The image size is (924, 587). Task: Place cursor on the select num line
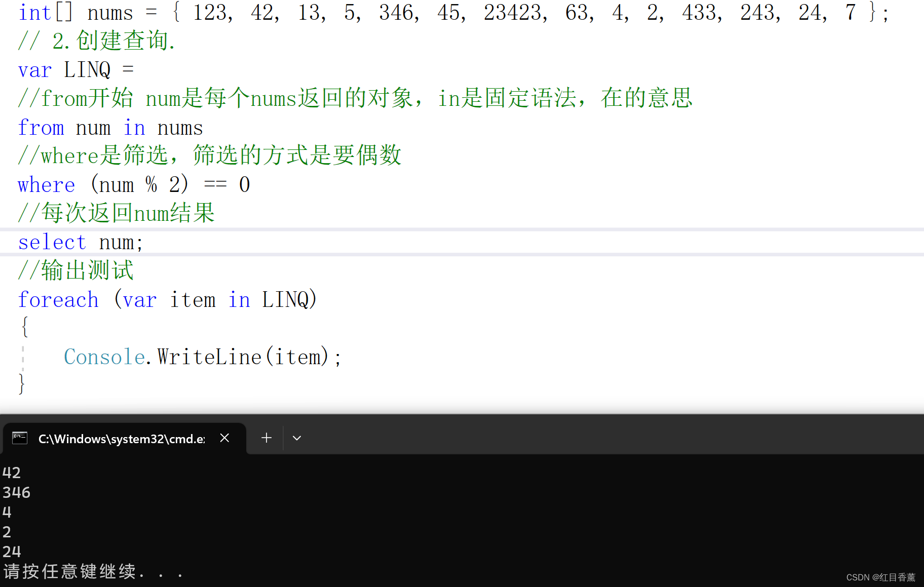[x=80, y=242]
